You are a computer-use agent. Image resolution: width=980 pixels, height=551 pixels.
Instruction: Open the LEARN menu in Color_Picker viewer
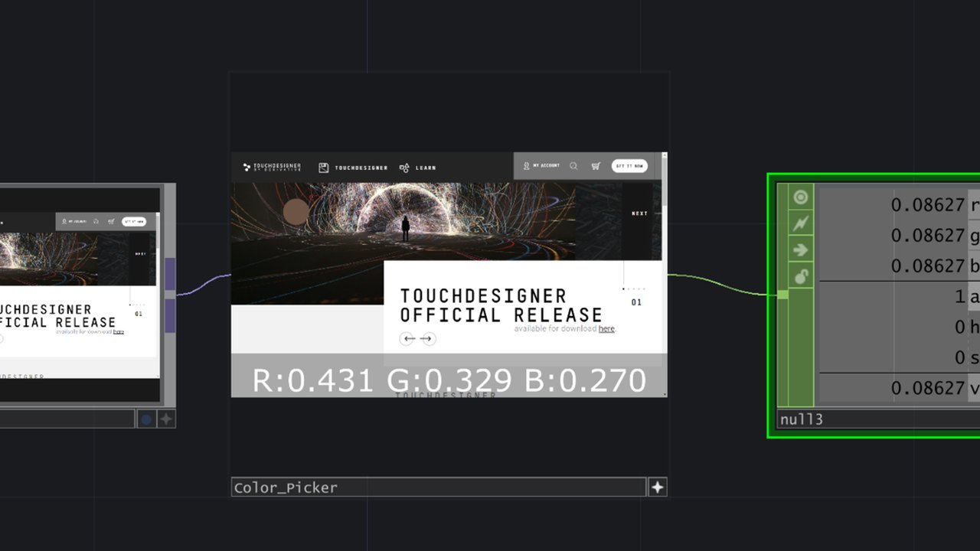coord(417,168)
